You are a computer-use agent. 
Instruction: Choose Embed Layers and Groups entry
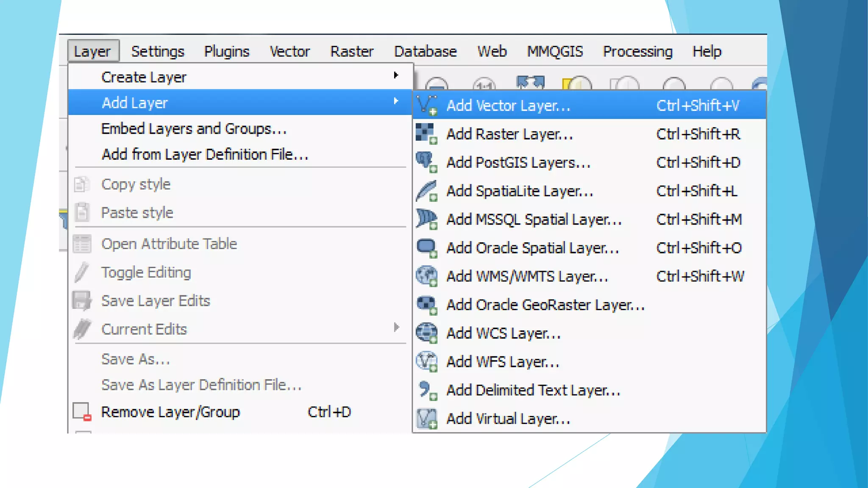[x=194, y=129]
